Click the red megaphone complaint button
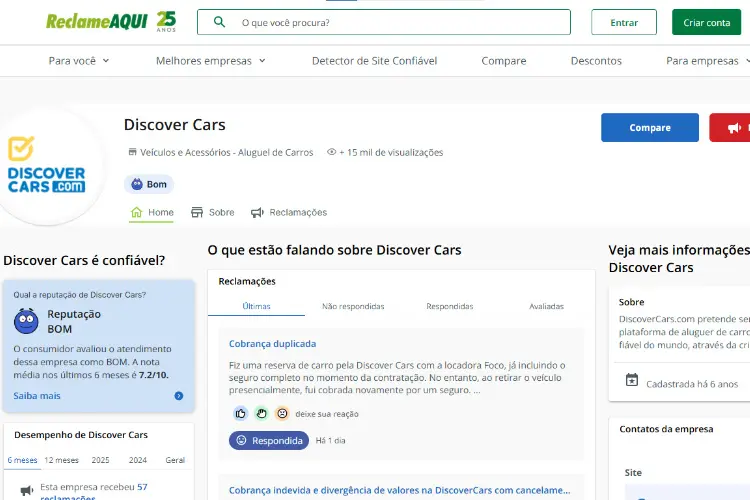750x500 pixels. [x=730, y=127]
